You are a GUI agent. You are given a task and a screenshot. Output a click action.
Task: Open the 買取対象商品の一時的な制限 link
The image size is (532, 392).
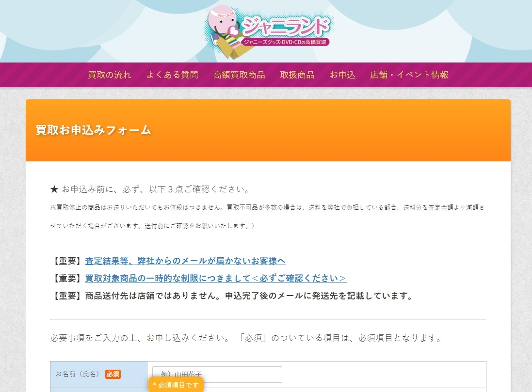click(215, 278)
